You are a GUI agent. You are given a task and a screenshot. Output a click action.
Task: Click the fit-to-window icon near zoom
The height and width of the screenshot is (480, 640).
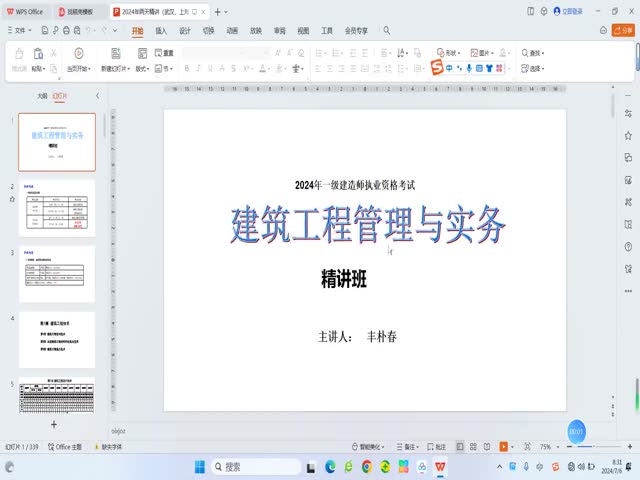[527, 447]
